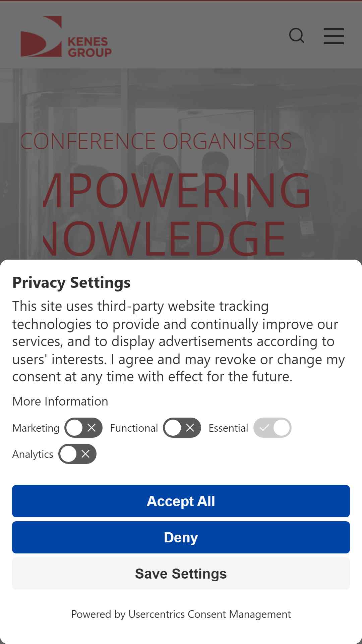Enable the Functional cookies toggle
Viewport: 362px width, 644px height.
(182, 428)
